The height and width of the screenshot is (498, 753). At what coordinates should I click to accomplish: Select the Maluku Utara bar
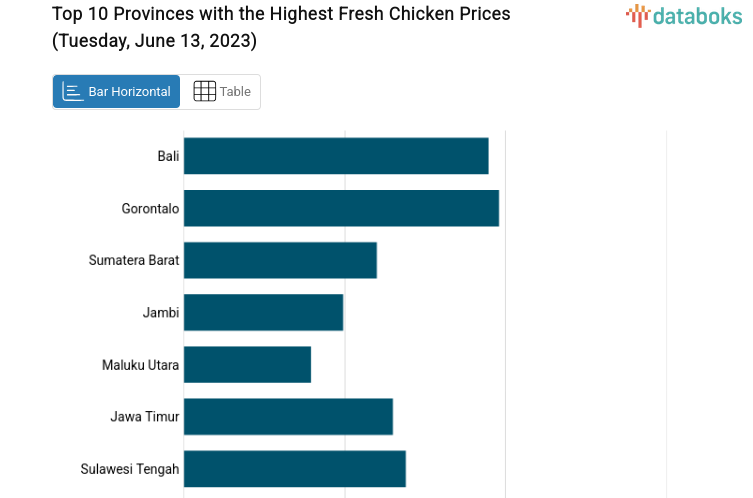pos(247,364)
